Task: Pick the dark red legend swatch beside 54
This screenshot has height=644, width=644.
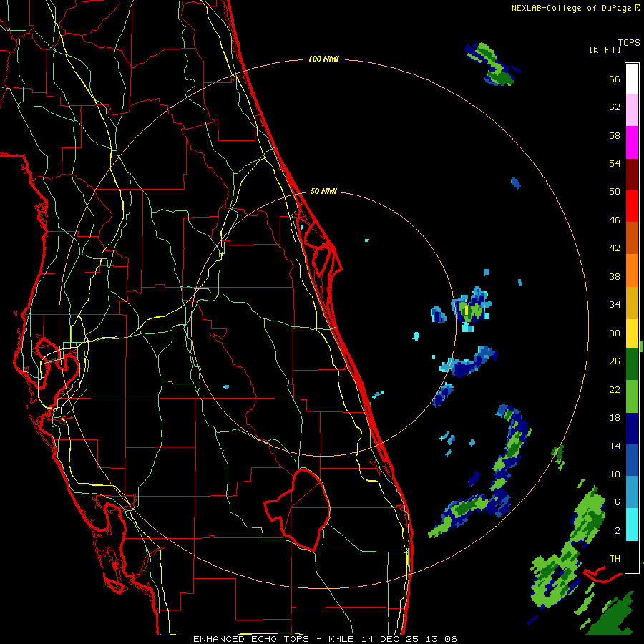Action: (x=632, y=175)
